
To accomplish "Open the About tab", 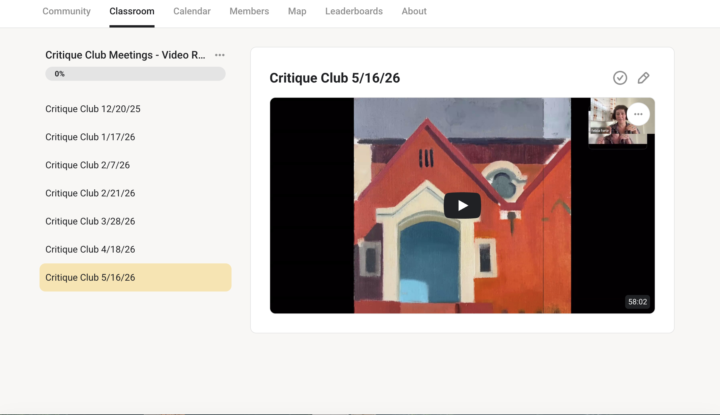I will tap(414, 11).
